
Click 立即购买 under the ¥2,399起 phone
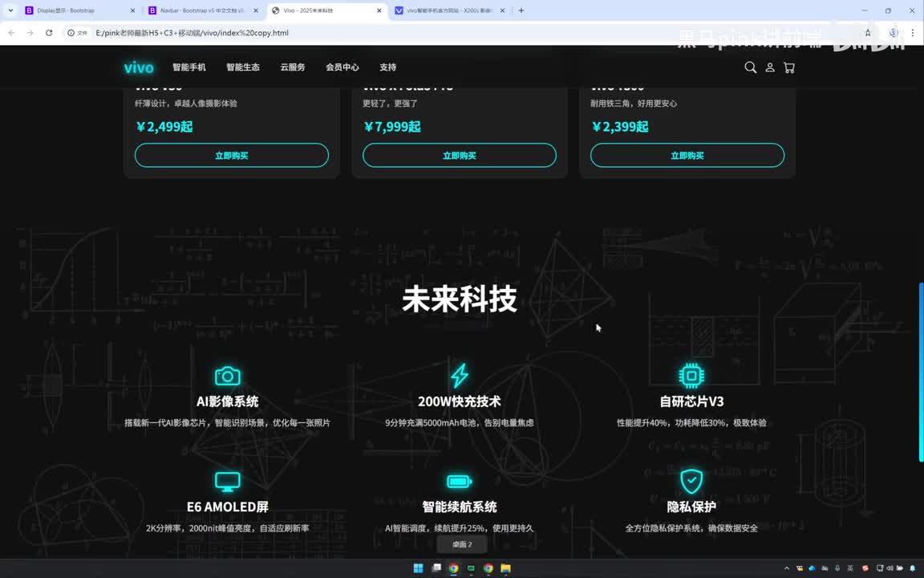coord(687,155)
